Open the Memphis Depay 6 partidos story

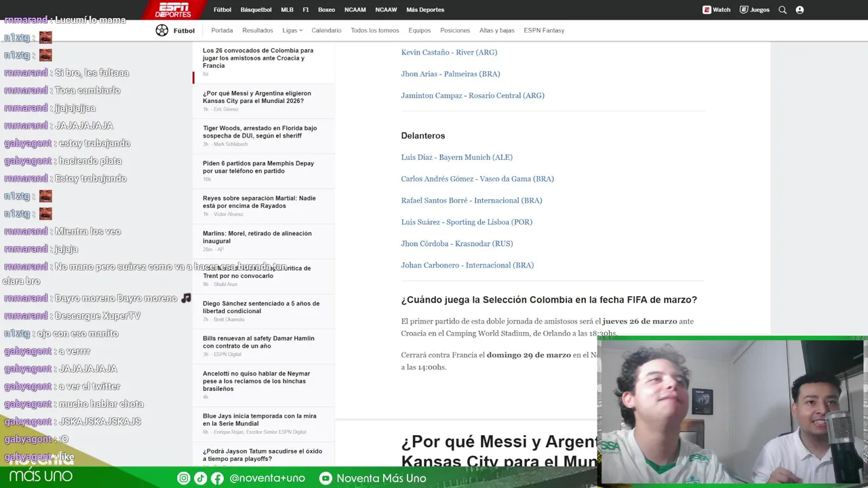[258, 167]
